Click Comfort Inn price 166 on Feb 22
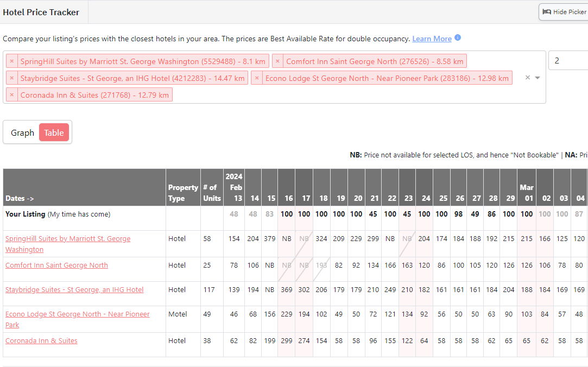588x367 pixels. pos(390,265)
